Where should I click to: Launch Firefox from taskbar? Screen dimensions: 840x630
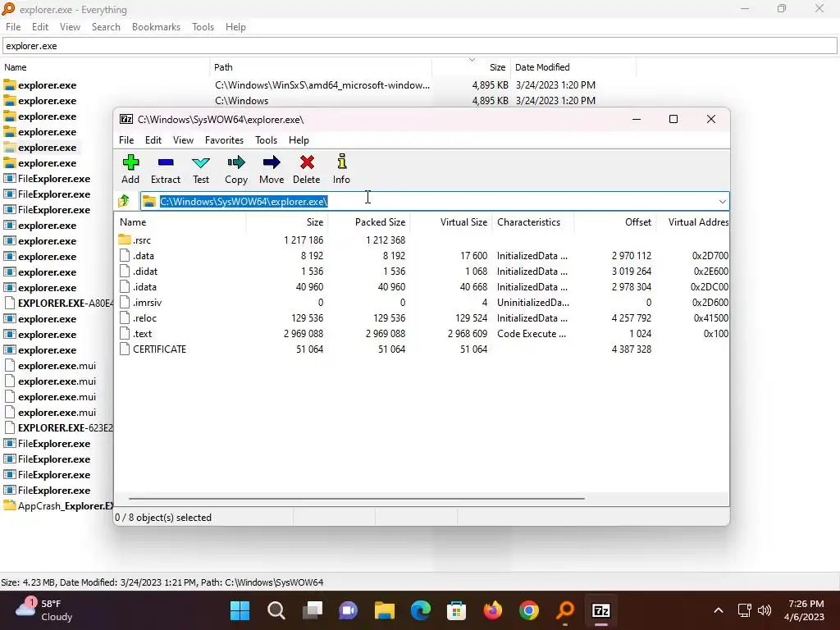click(x=493, y=610)
